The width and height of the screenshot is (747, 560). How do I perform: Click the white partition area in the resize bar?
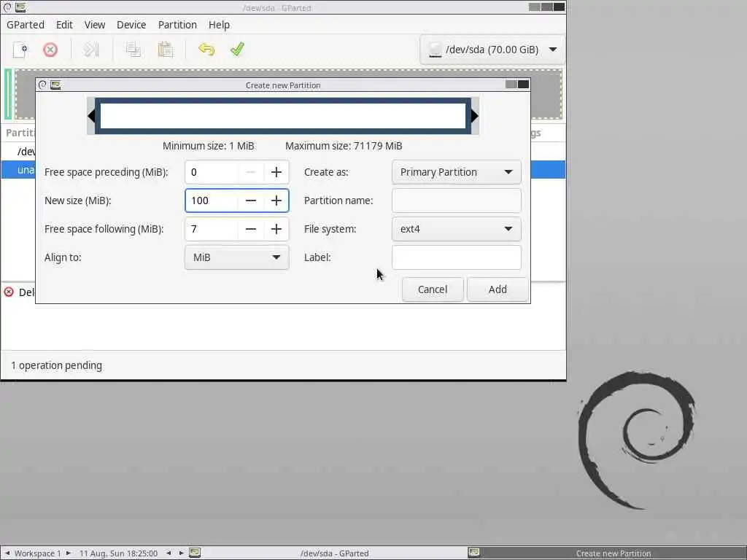pyautogui.click(x=282, y=116)
